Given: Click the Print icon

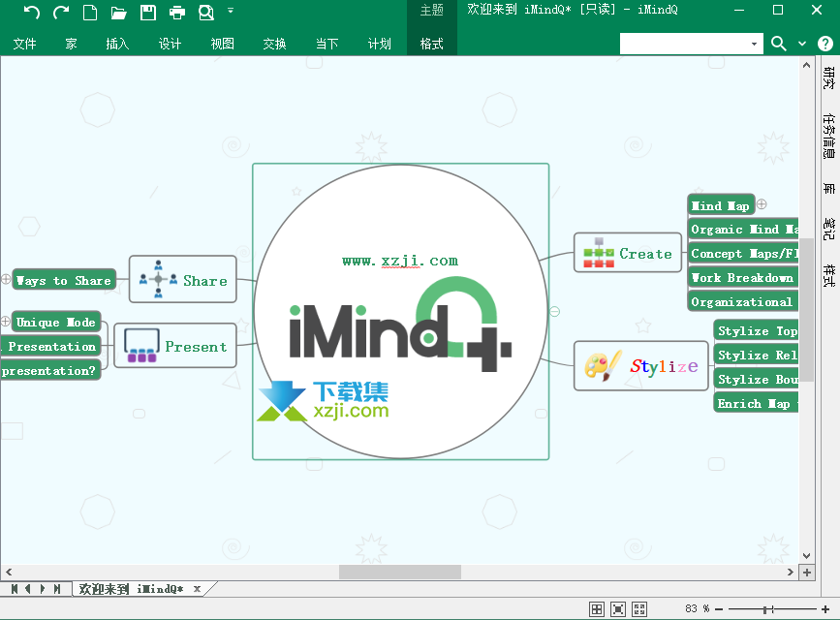Looking at the screenshot, I should point(177,13).
